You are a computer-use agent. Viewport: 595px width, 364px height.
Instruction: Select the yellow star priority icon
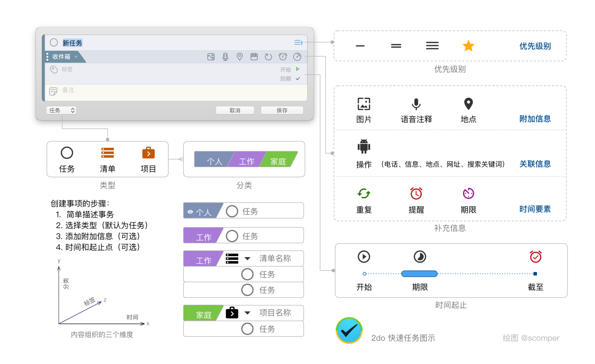pyautogui.click(x=468, y=46)
